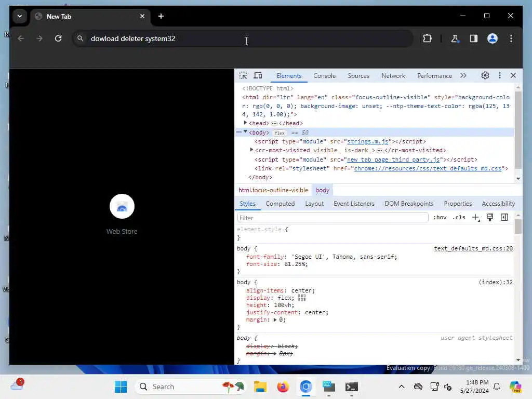Switch to the Sources tab
This screenshot has width=532, height=399.
[x=358, y=76]
